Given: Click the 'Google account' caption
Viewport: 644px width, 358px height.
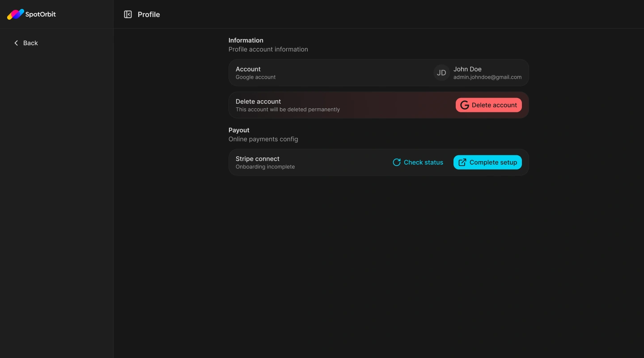Looking at the screenshot, I should coord(256,77).
